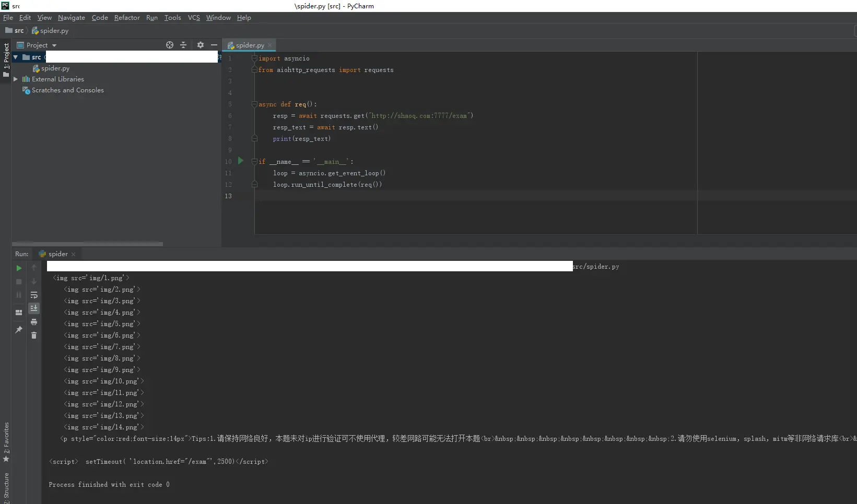Open the Help menu
857x504 pixels.
[x=244, y=18]
